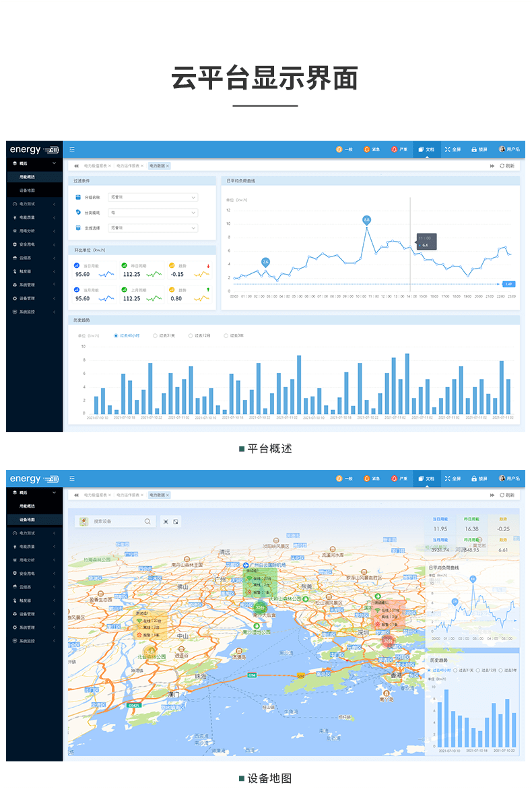Open 设备地图 sidebar item on overview page
The height and width of the screenshot is (789, 532).
28,191
